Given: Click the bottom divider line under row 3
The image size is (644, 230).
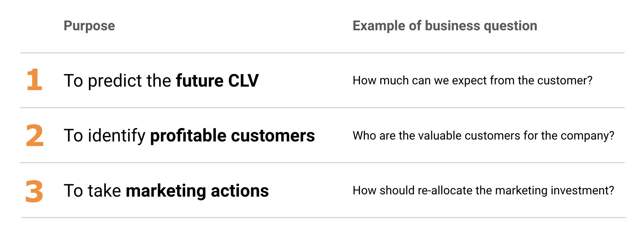Looking at the screenshot, I should (x=322, y=218).
